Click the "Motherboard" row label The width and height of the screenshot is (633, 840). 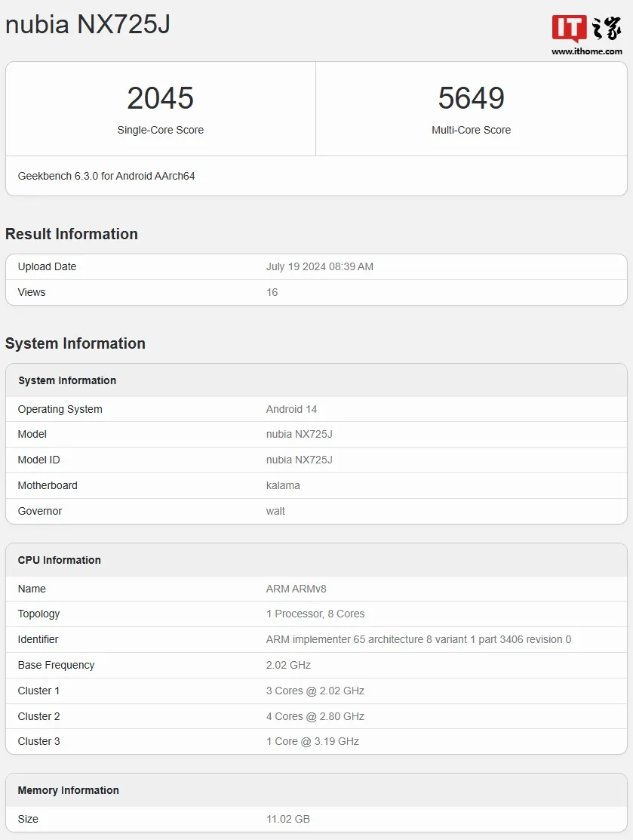click(48, 486)
